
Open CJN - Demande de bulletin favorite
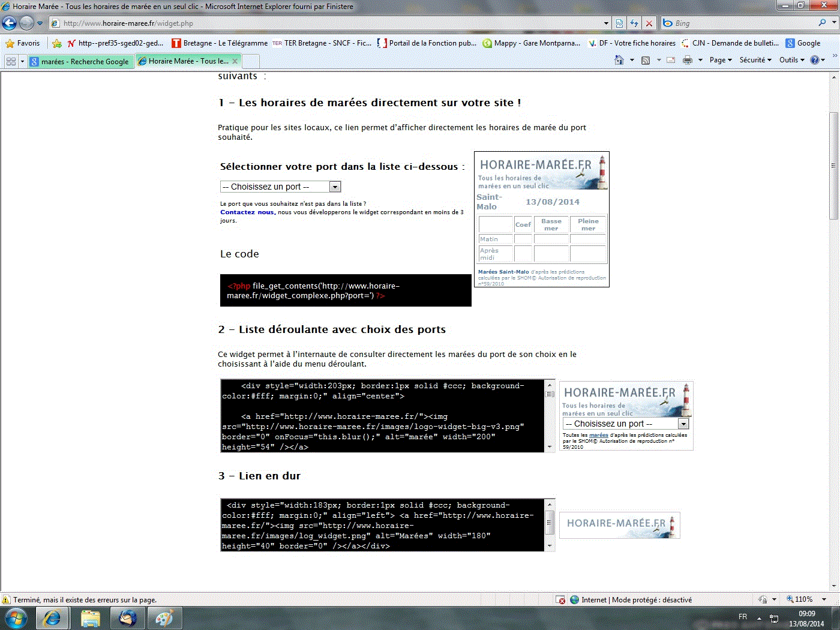point(730,43)
